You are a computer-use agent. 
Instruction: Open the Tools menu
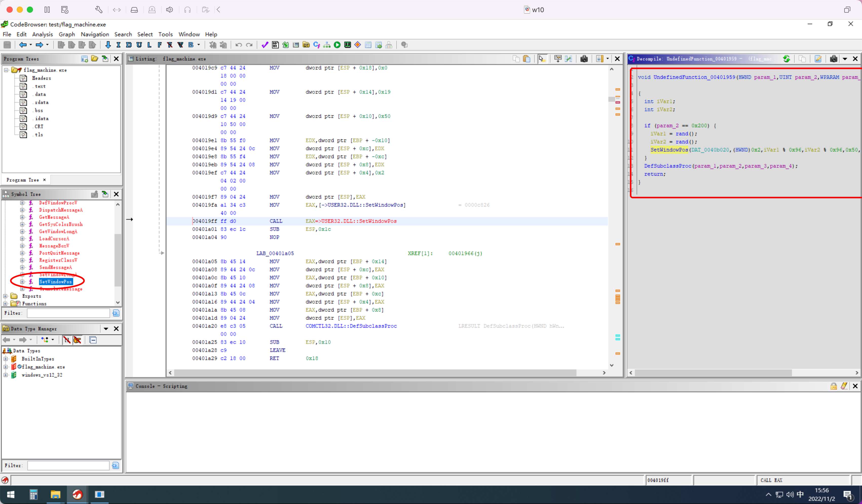coord(165,34)
